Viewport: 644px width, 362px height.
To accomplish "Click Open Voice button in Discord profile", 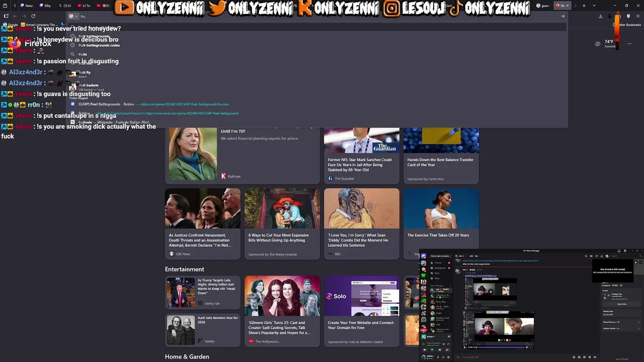I will pos(622,304).
